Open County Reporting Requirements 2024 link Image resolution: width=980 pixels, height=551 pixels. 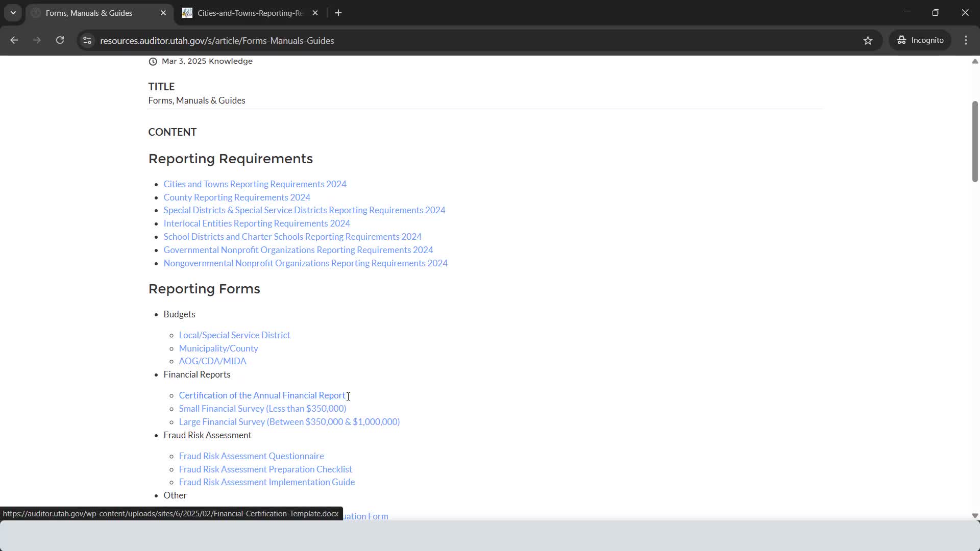point(236,197)
